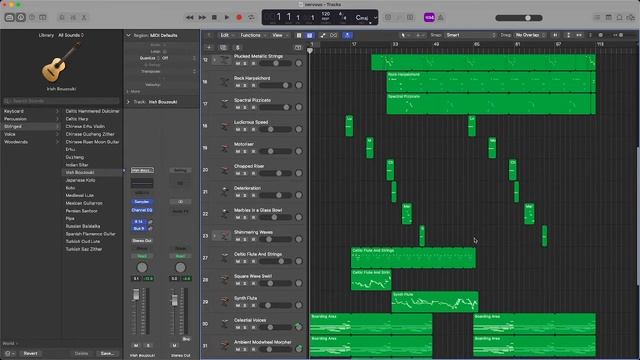Screen dimensions: 640x360
Task: Adjust the master volume slider
Action: [x=519, y=18]
